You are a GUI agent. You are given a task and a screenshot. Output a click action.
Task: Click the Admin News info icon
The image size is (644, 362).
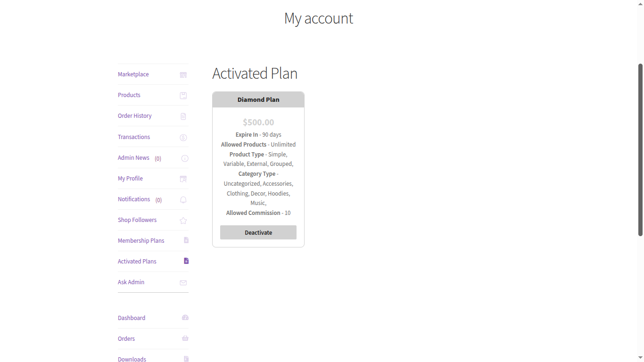coord(184,158)
